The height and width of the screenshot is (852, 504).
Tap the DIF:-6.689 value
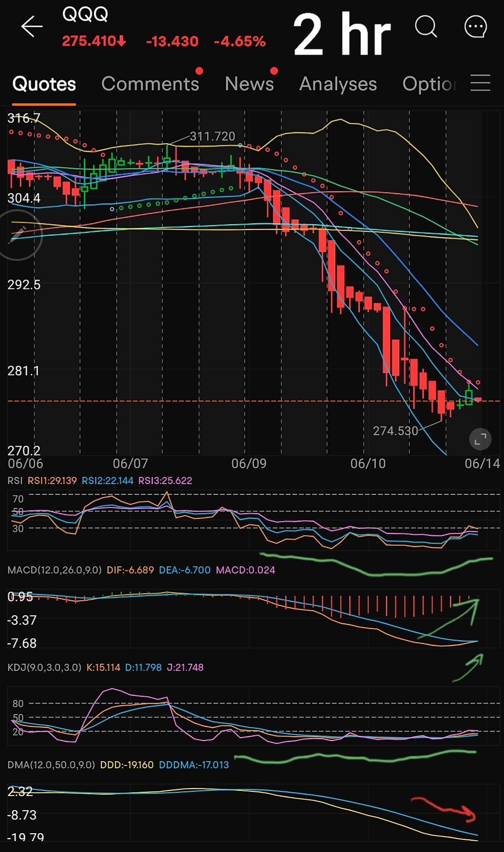(x=130, y=570)
